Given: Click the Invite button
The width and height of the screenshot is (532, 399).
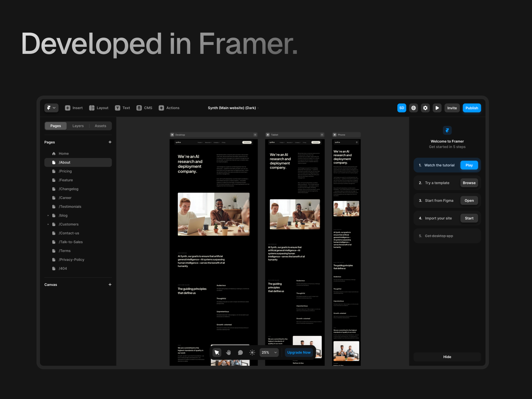Looking at the screenshot, I should click(452, 108).
